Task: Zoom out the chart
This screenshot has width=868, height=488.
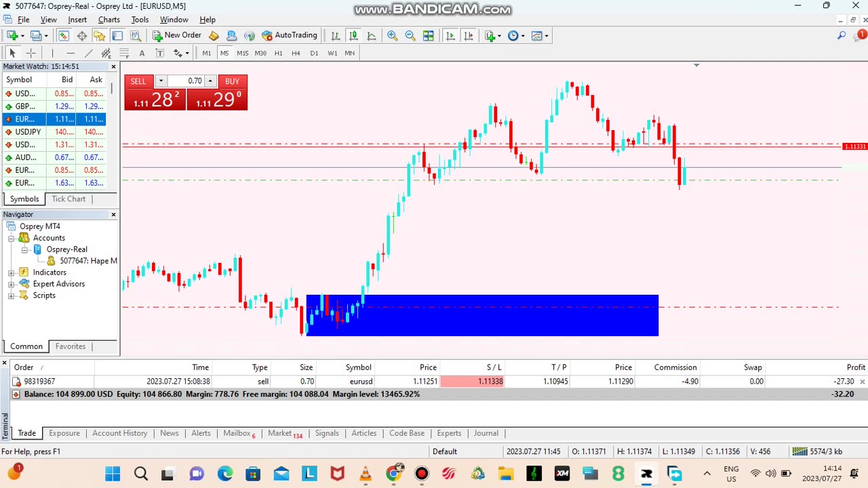Action: [410, 35]
